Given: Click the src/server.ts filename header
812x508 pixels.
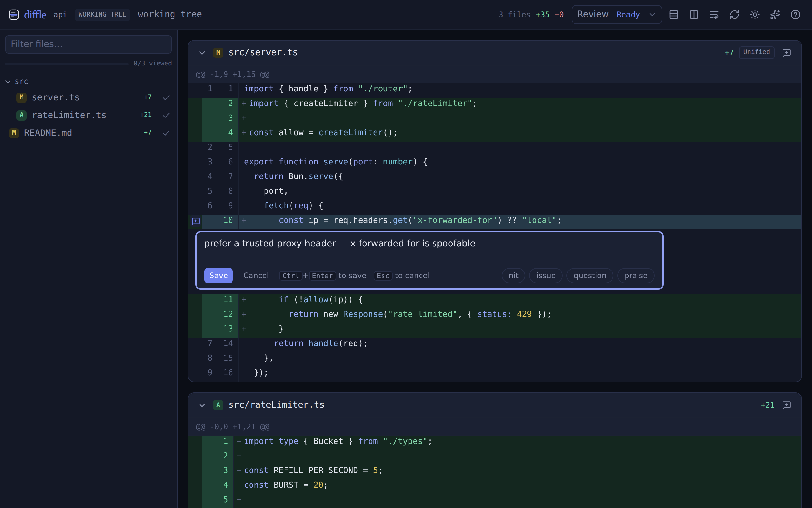Looking at the screenshot, I should [x=263, y=52].
